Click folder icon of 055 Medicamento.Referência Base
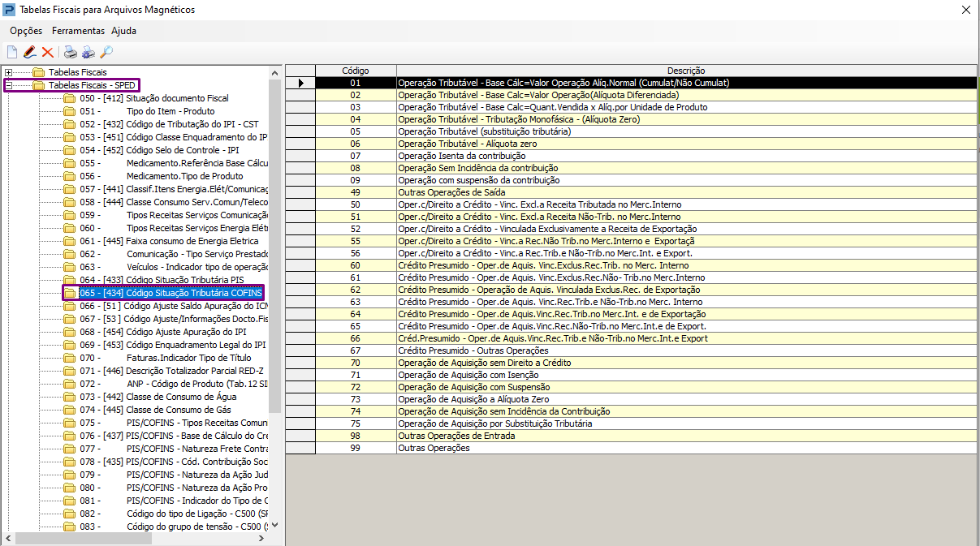 click(x=70, y=163)
